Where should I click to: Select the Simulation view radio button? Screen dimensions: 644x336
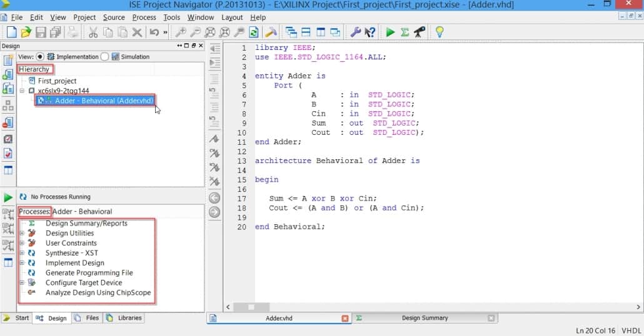(x=104, y=56)
